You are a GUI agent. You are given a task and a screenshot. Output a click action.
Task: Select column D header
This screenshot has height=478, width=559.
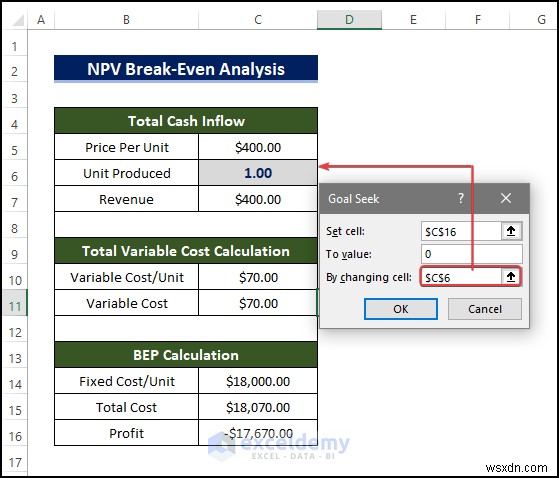(349, 20)
